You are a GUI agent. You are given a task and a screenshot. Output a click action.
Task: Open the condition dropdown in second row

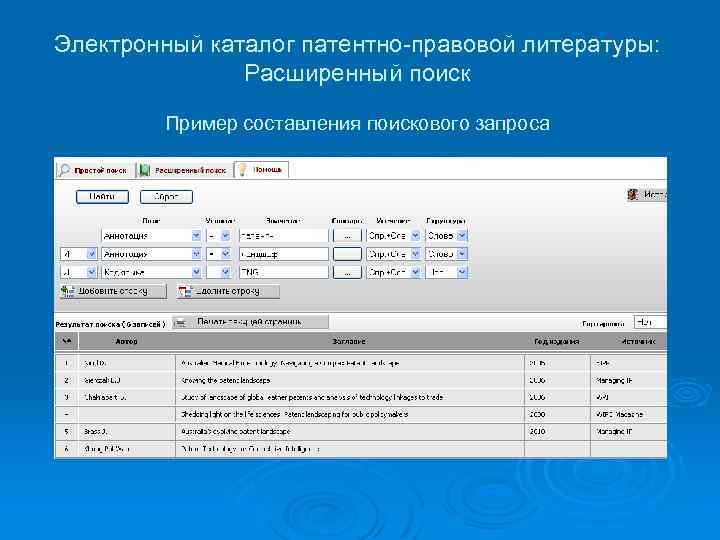(219, 254)
